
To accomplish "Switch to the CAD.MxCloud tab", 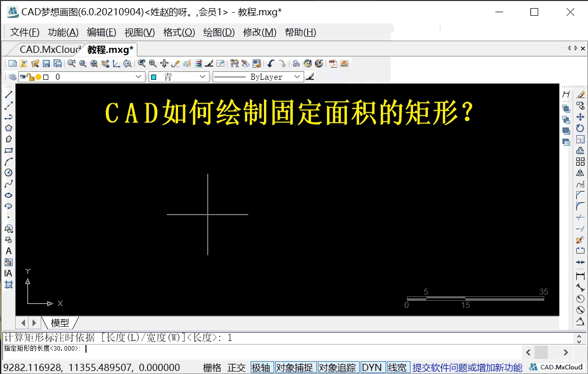I will (x=50, y=49).
